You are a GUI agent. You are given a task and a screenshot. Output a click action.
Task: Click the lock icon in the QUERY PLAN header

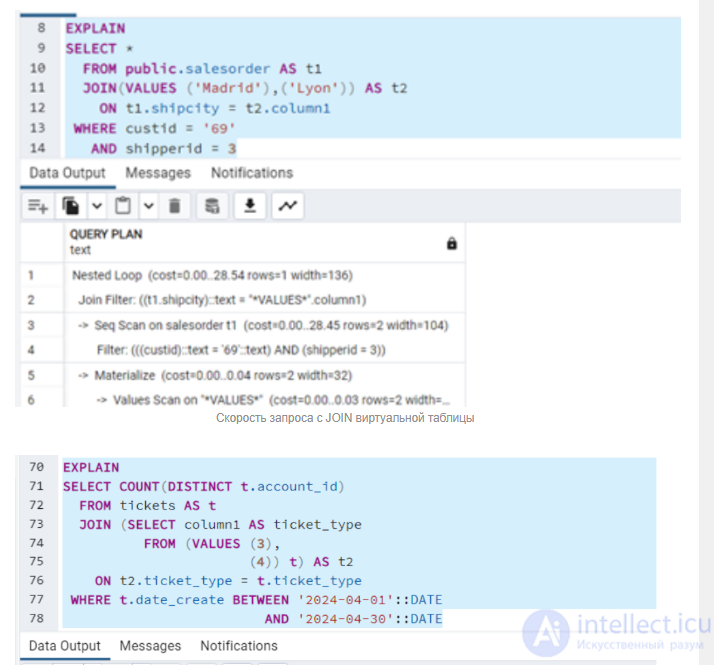tap(452, 243)
